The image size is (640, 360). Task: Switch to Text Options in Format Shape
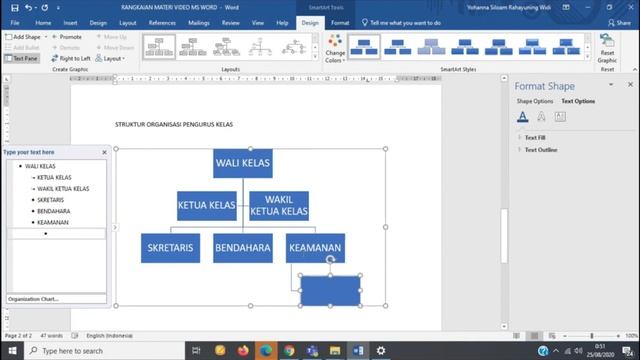click(578, 101)
